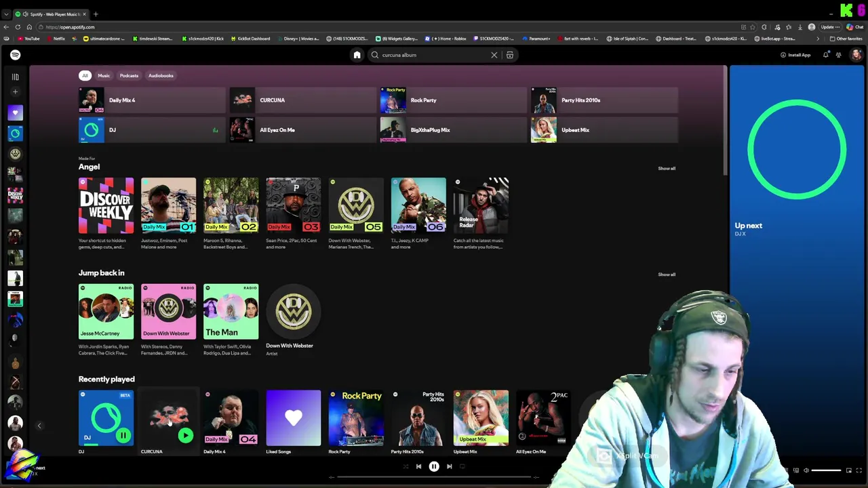Open Liked Songs in the sidebar
Viewport: 868px width, 488px height.
15,113
